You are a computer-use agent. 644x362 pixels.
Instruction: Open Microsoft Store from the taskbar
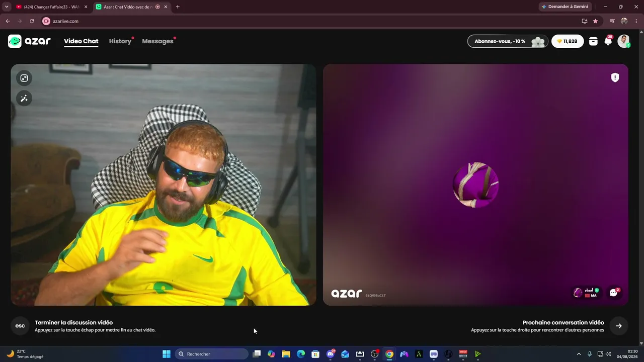click(315, 354)
